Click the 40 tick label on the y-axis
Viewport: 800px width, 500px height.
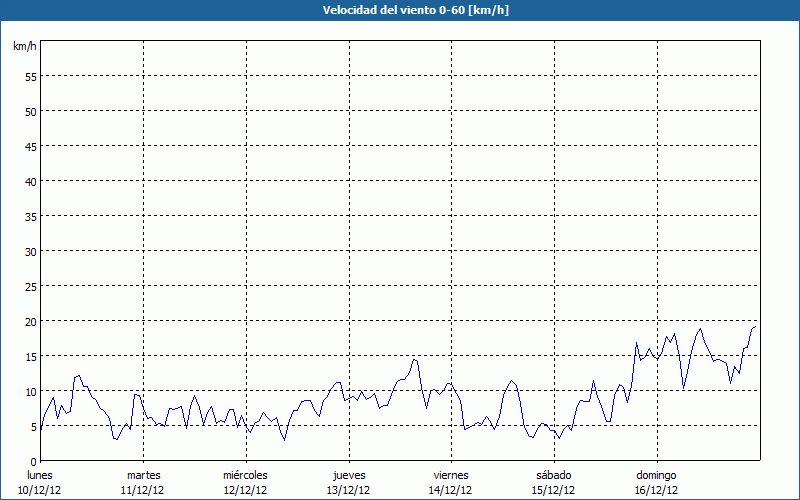pyautogui.click(x=30, y=181)
